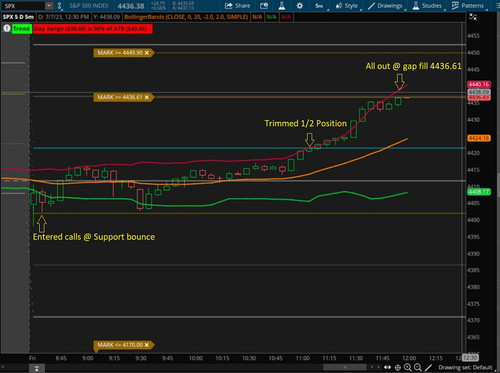Click the horizontal chart scrollbar thumb
500x373 pixels.
[345, 367]
